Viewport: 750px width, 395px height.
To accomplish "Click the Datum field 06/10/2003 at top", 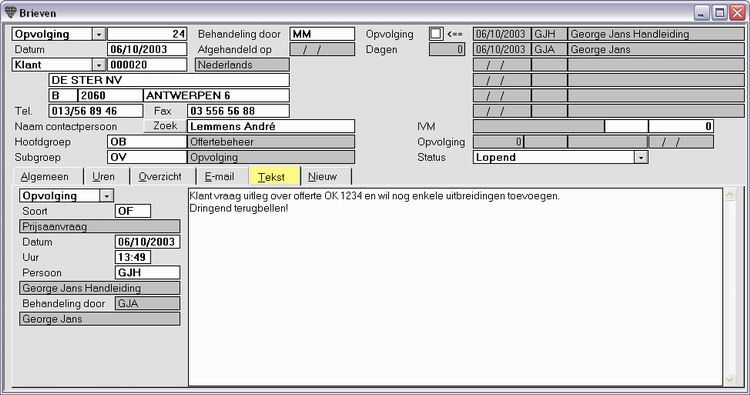I will [147, 49].
